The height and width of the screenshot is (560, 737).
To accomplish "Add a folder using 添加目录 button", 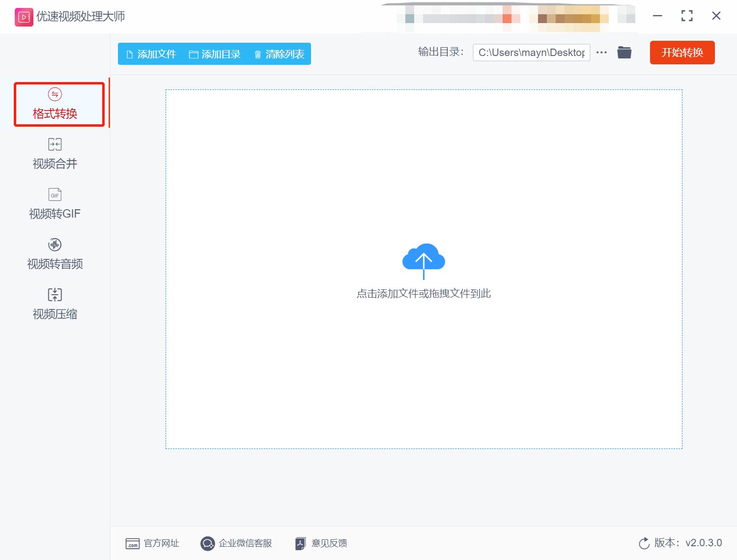I will (x=215, y=54).
